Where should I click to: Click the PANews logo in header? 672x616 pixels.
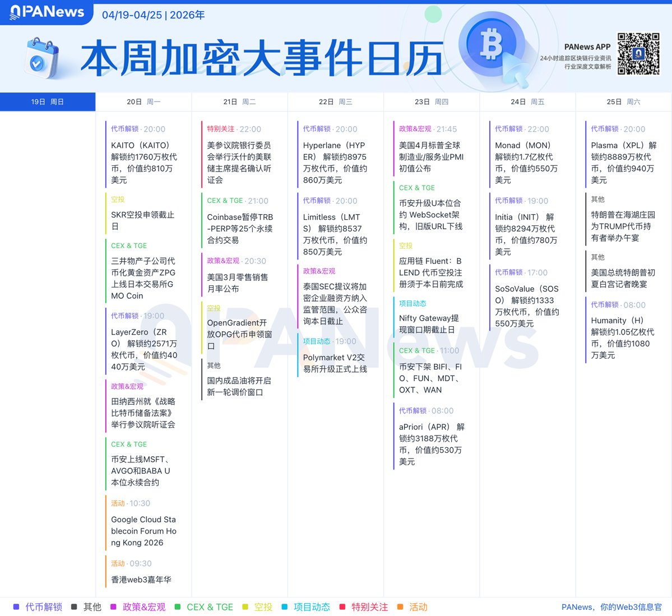point(47,12)
